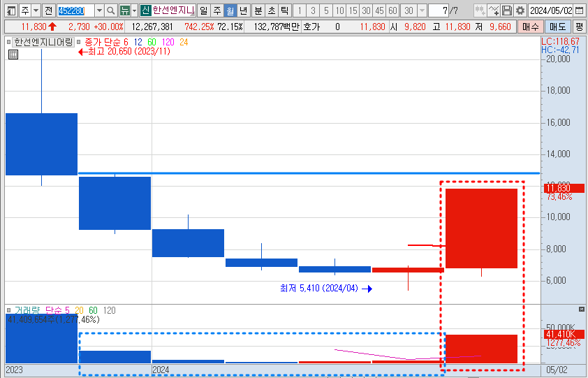588x378 pixels.
Task: Click the date field 2024/05/02
Action: pos(550,10)
